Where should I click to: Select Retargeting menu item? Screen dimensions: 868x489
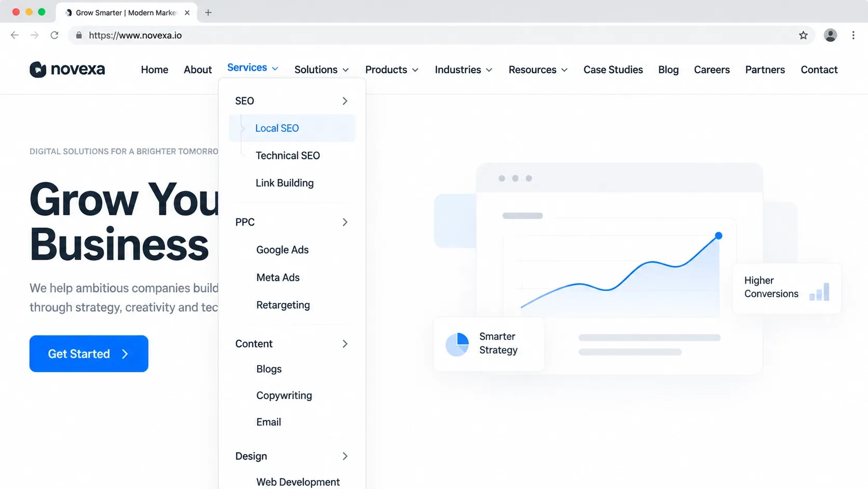(x=283, y=305)
